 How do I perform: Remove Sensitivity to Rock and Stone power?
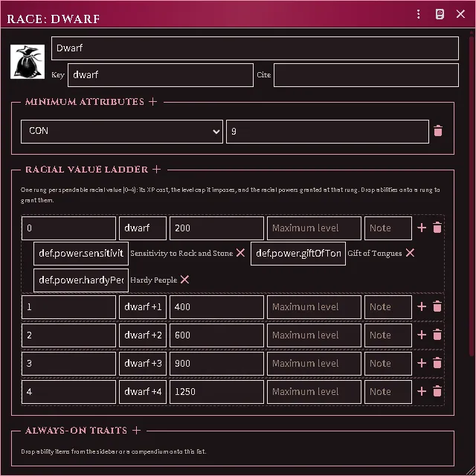pos(240,253)
